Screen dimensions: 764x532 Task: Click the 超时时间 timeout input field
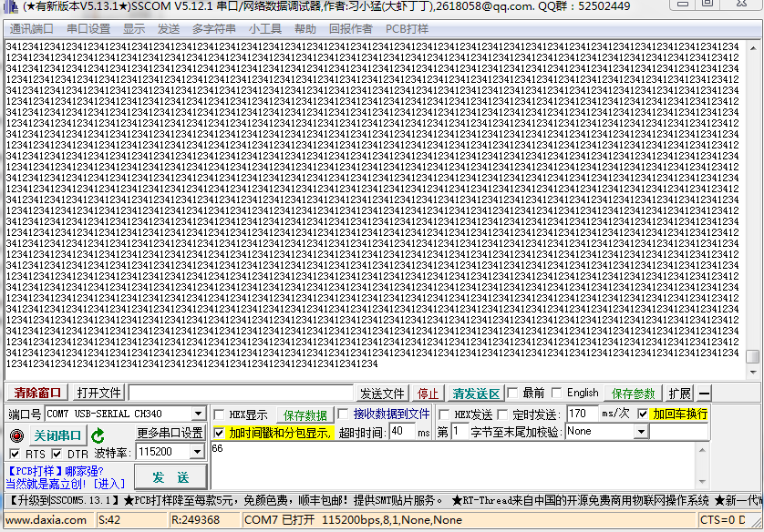[x=401, y=433]
